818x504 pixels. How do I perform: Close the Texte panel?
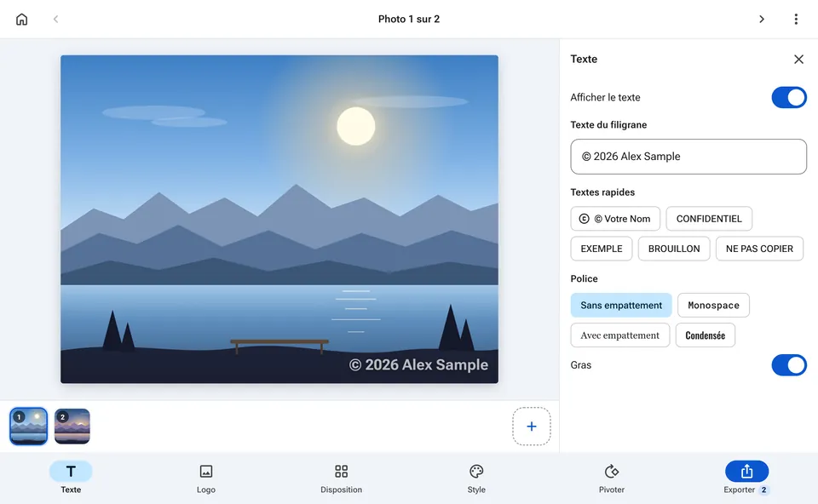[798, 60]
